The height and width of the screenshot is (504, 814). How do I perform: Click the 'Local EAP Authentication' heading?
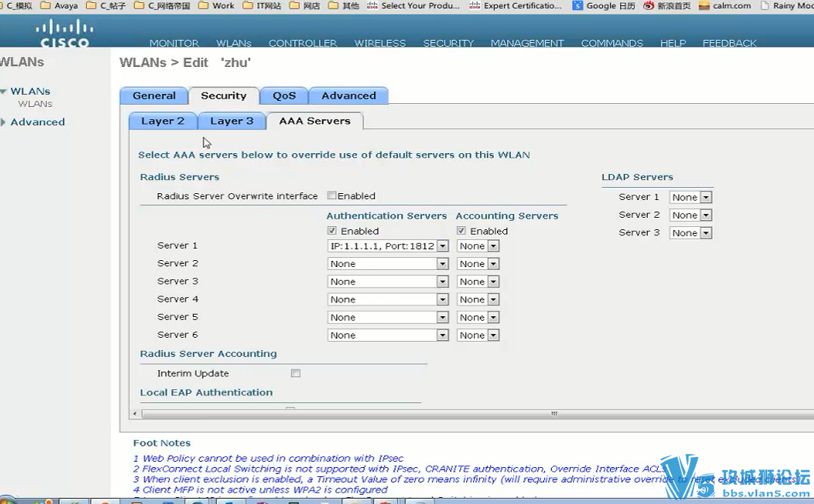pos(206,392)
